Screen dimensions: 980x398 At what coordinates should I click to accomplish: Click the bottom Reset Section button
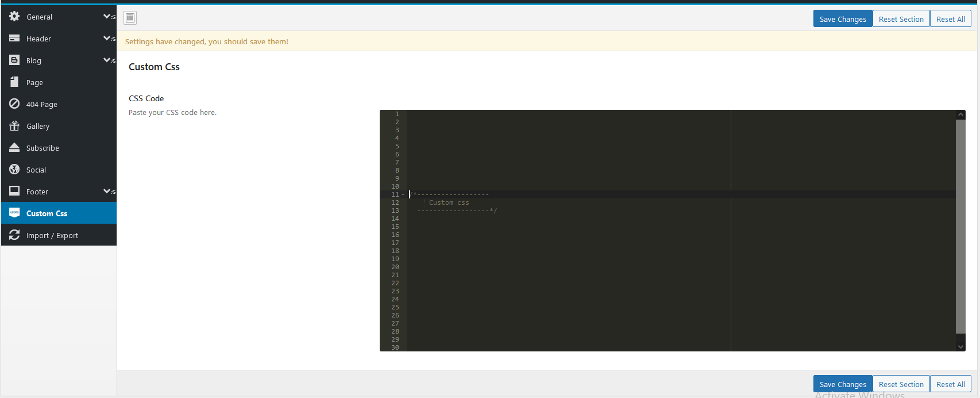[x=901, y=384]
